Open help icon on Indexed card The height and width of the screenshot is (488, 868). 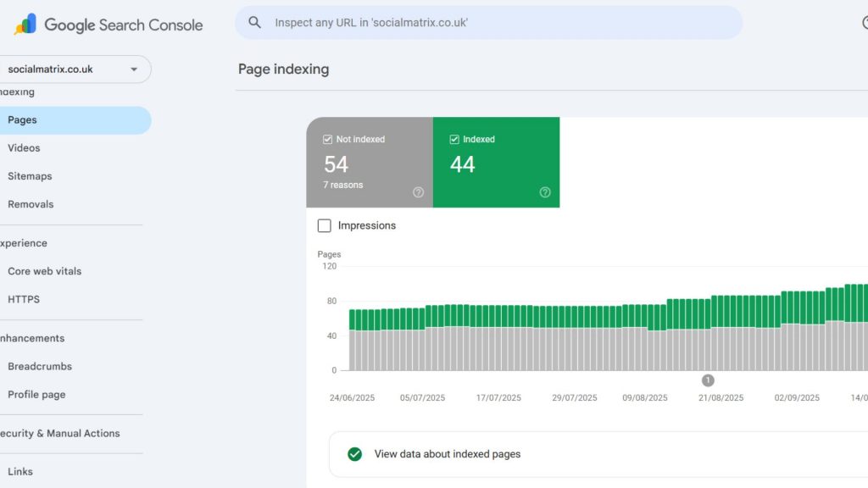(x=545, y=192)
